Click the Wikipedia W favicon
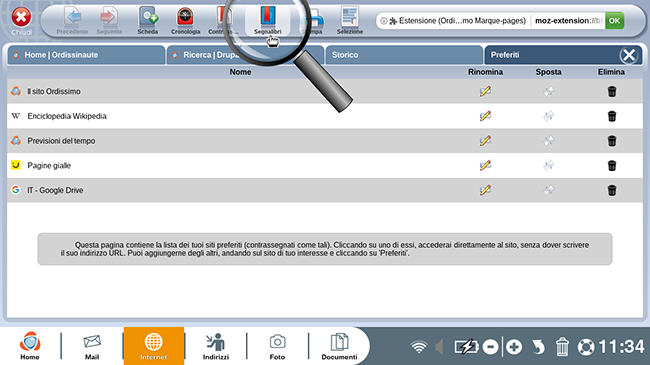This screenshot has height=365, width=650. point(16,116)
